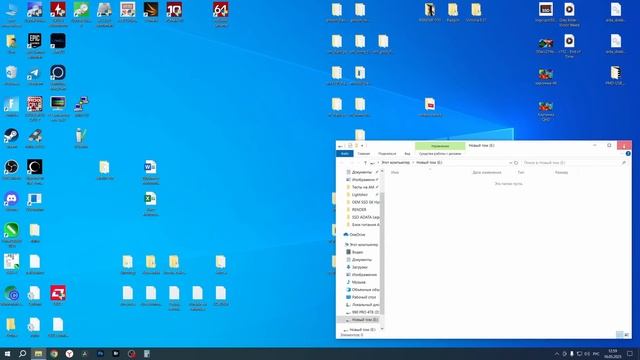Image resolution: width=640 pixels, height=360 pixels.
Task: Open the Drive Tools ribbon tab
Action: [x=440, y=153]
